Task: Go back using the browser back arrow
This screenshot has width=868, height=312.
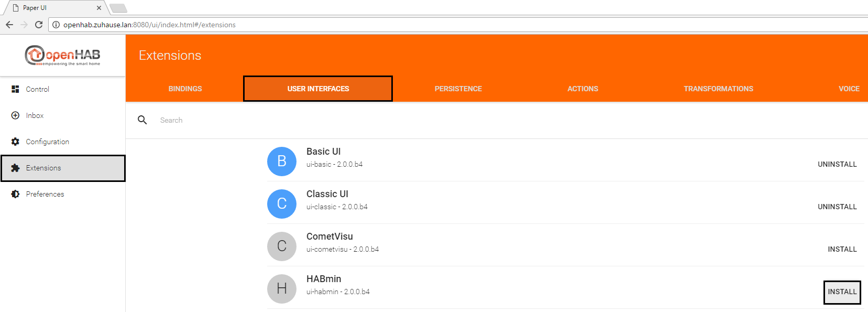Action: coord(9,25)
